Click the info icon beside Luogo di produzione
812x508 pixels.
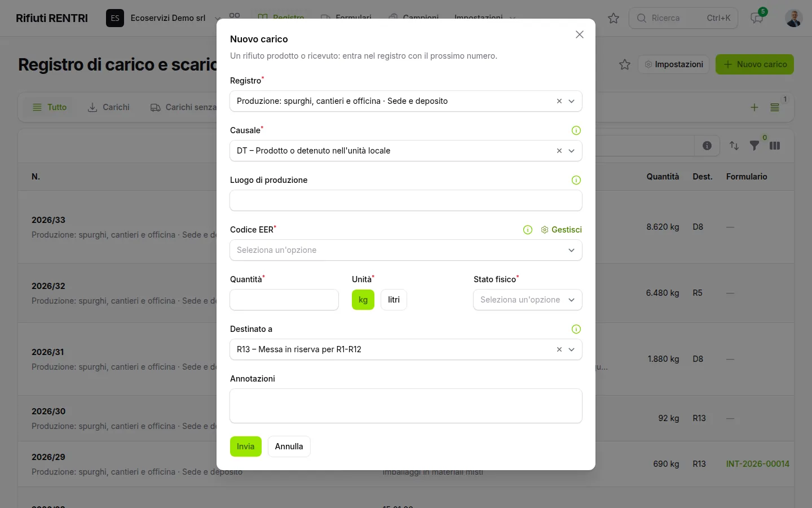pos(576,180)
